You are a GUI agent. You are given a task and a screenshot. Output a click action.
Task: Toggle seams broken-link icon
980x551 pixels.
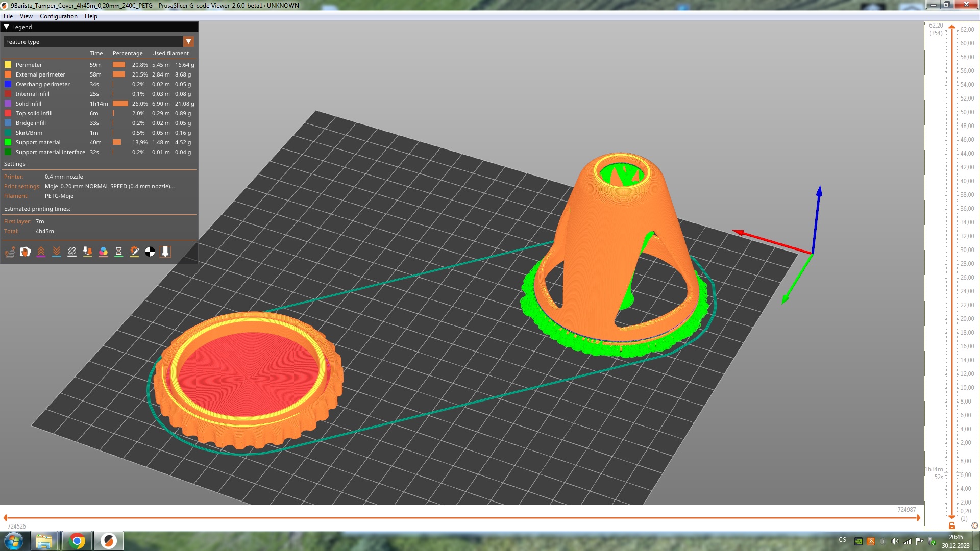(72, 252)
